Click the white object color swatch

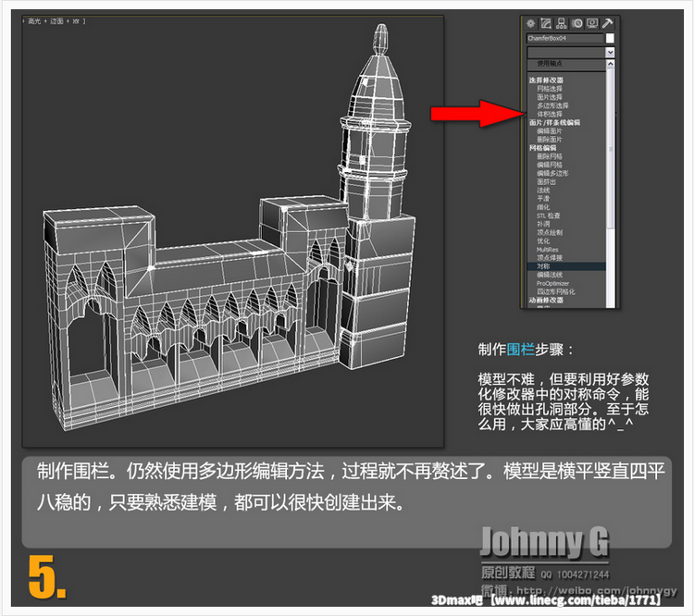click(610, 39)
